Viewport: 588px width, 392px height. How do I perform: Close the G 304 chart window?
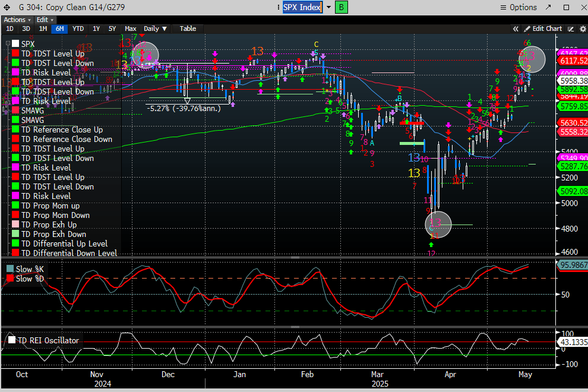(x=583, y=7)
